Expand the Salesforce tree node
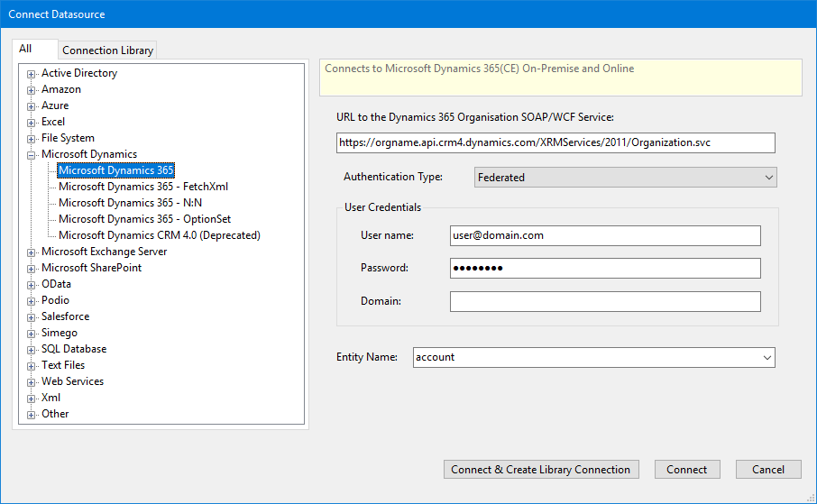817x504 pixels. (x=32, y=316)
